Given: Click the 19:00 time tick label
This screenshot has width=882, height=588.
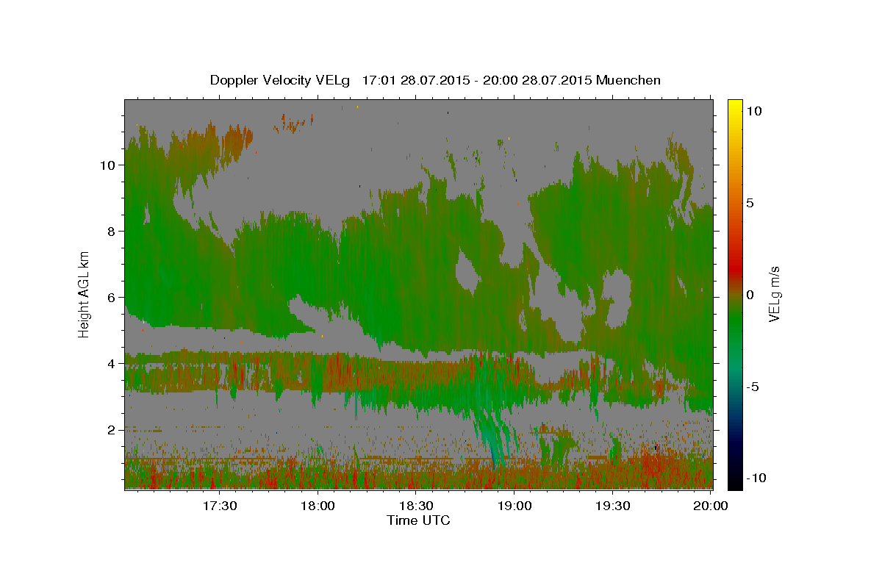Looking at the screenshot, I should (514, 506).
